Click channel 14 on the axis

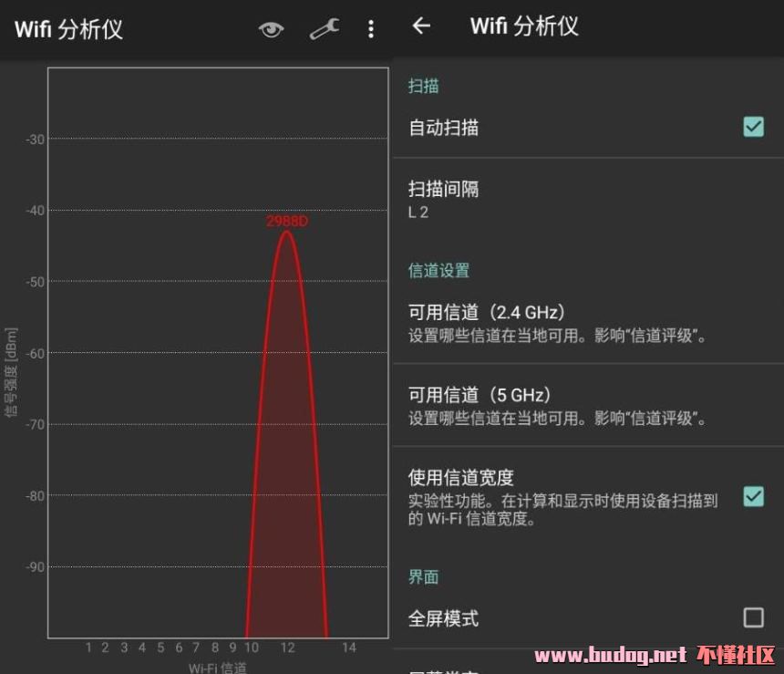(349, 648)
